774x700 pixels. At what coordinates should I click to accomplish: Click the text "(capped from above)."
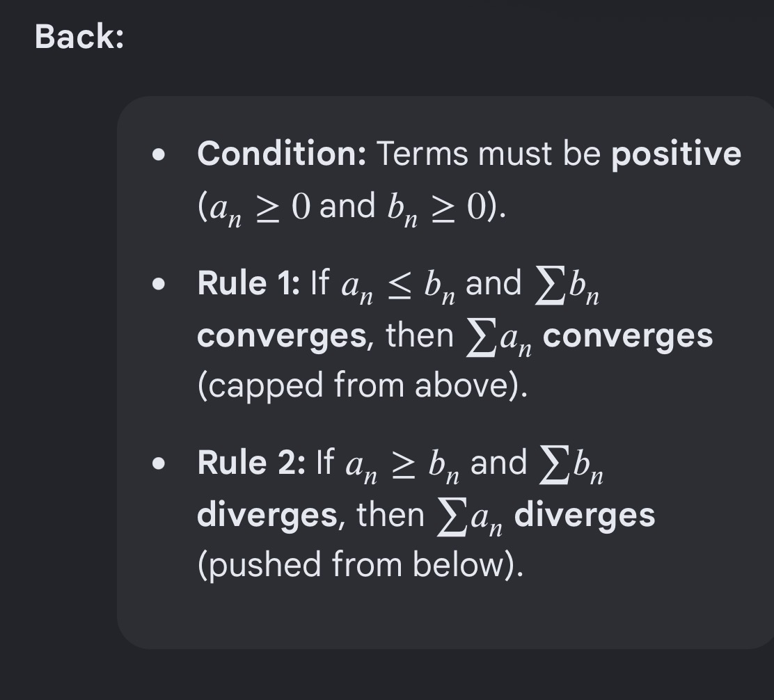coord(363,385)
